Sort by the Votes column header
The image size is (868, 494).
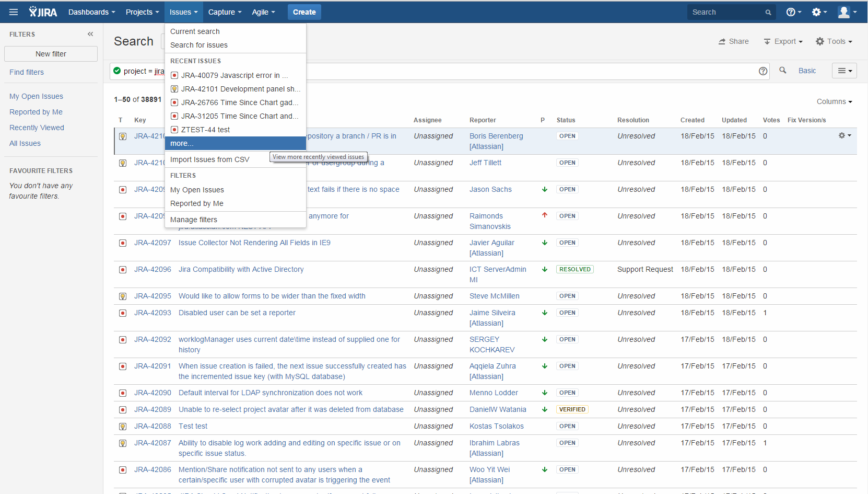click(x=771, y=120)
